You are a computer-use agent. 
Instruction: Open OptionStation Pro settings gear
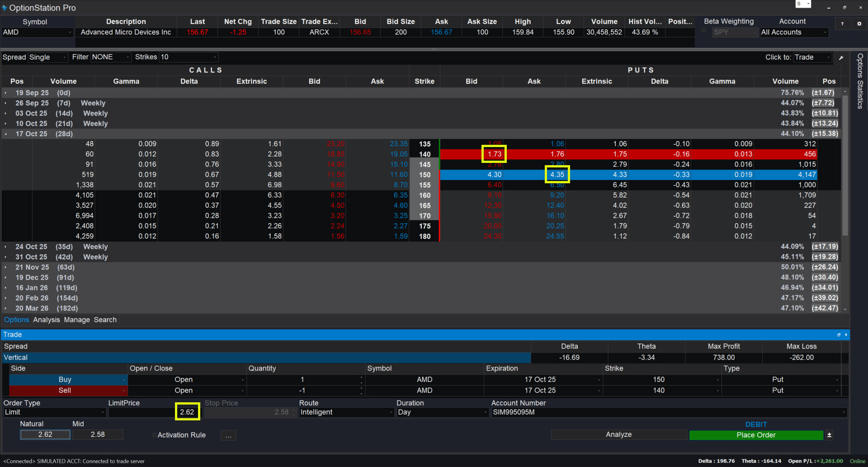coord(859,24)
